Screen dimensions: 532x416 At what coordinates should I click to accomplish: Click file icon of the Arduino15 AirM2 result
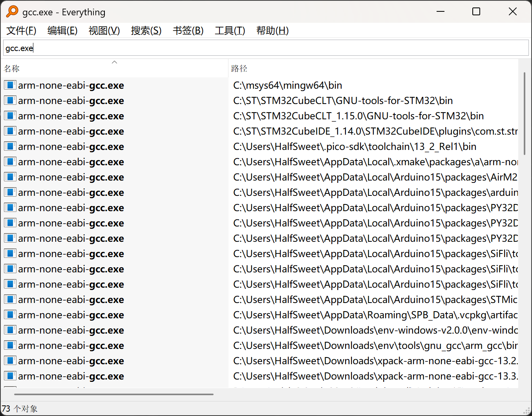(x=10, y=177)
